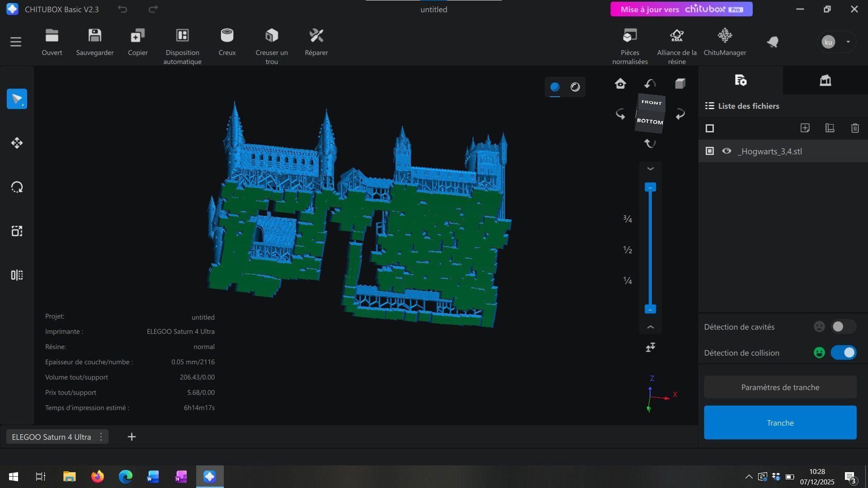This screenshot has height=488, width=868.
Task: Switch to the supports panel tab
Action: [825, 80]
